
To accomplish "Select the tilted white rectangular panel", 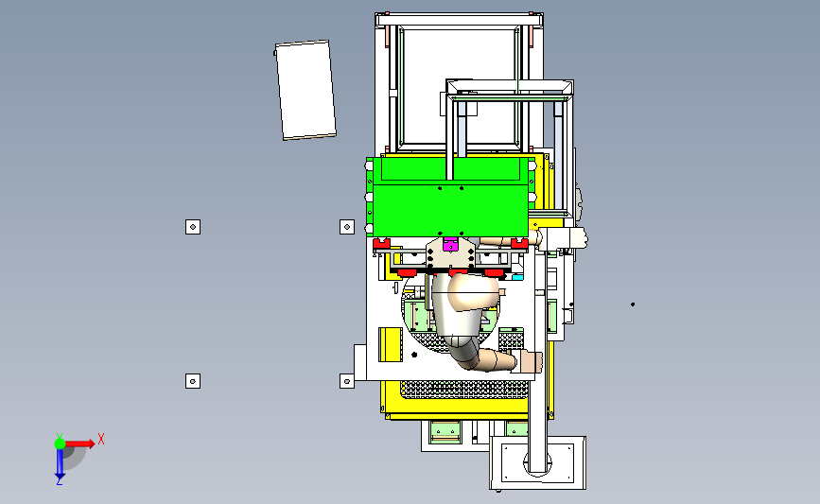I will click(x=305, y=90).
